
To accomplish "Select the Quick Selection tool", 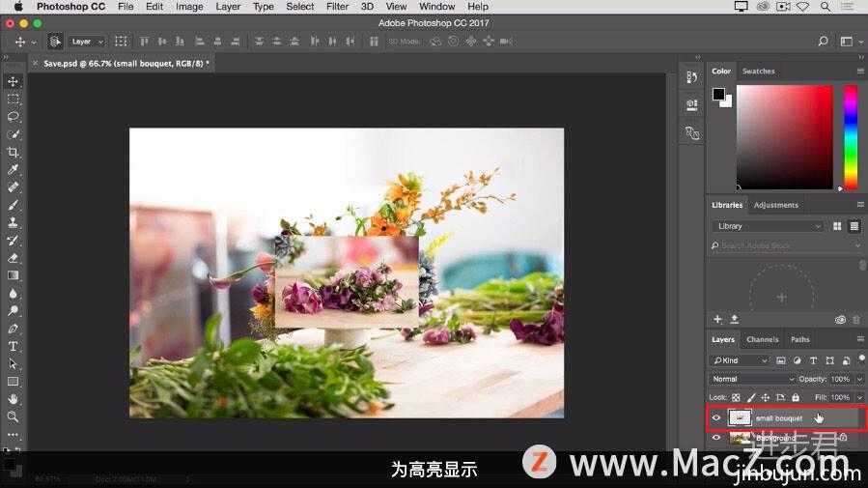I will [13, 134].
